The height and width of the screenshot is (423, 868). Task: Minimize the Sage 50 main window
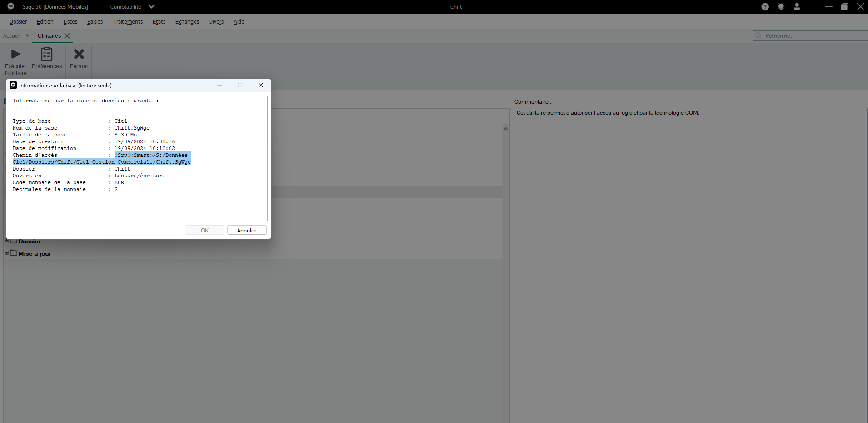[x=828, y=7]
